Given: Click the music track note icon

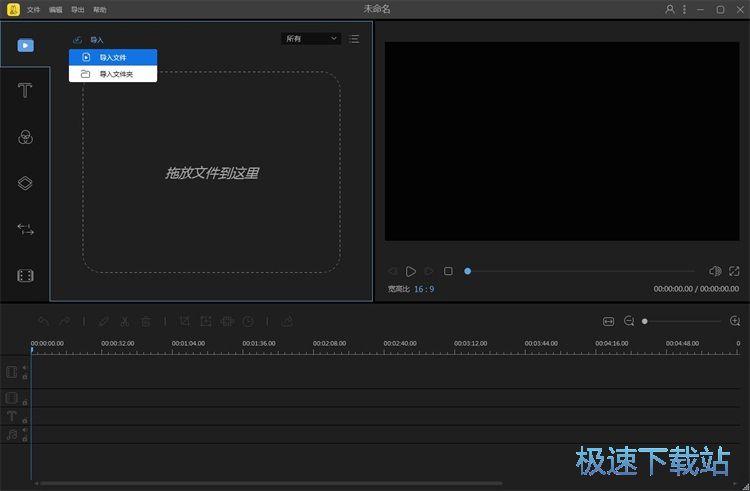Looking at the screenshot, I should [x=11, y=434].
